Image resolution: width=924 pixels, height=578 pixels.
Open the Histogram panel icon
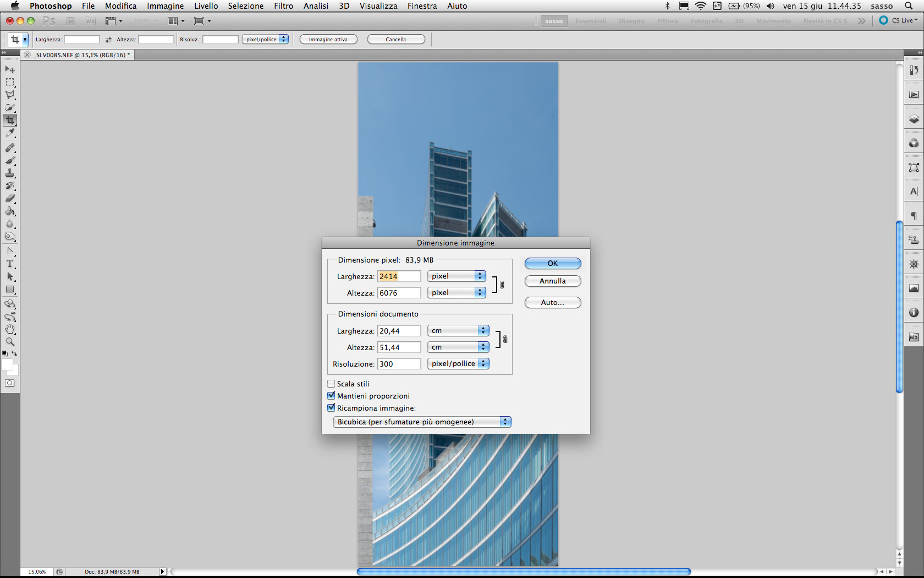914,288
